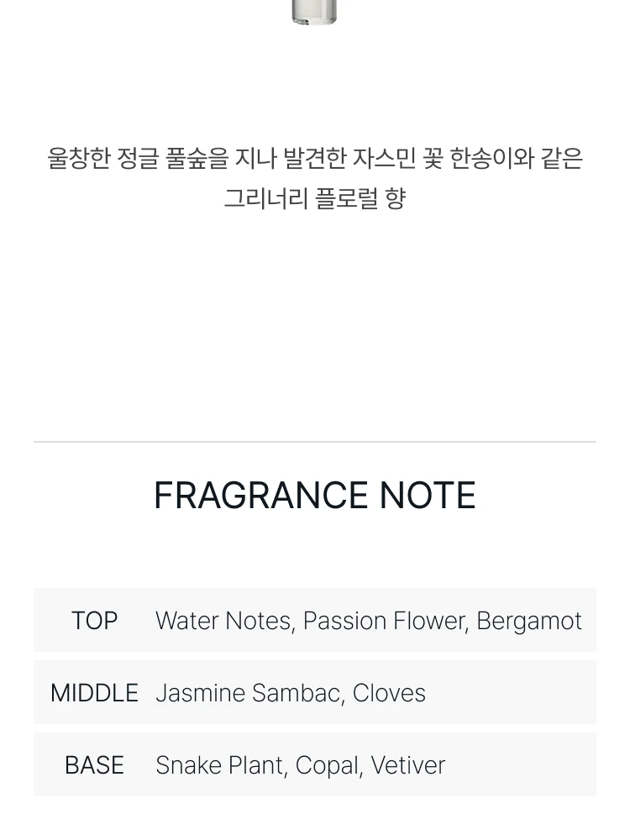Image resolution: width=630 pixels, height=840 pixels.
Task: Click the '그리너리 플로럴 향' text line
Action: tap(315, 199)
